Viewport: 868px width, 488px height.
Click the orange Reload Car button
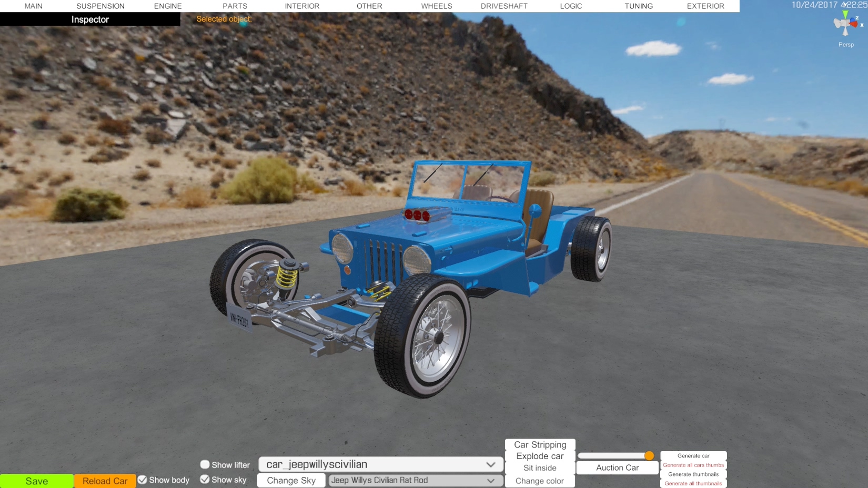click(x=105, y=481)
